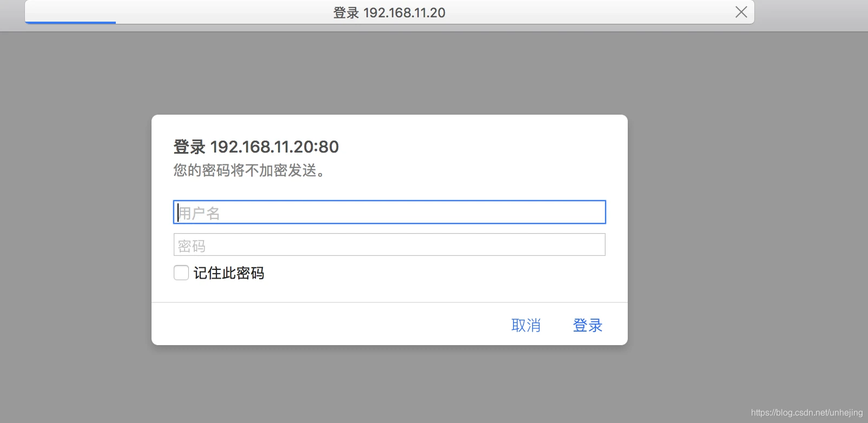
Task: Cancel the login dialog via 取消
Action: [526, 325]
